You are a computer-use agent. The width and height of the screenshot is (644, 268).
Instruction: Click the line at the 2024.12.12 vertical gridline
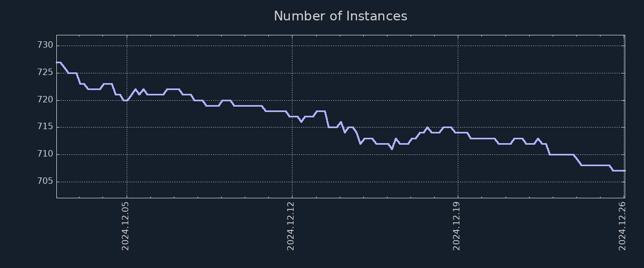291,116
